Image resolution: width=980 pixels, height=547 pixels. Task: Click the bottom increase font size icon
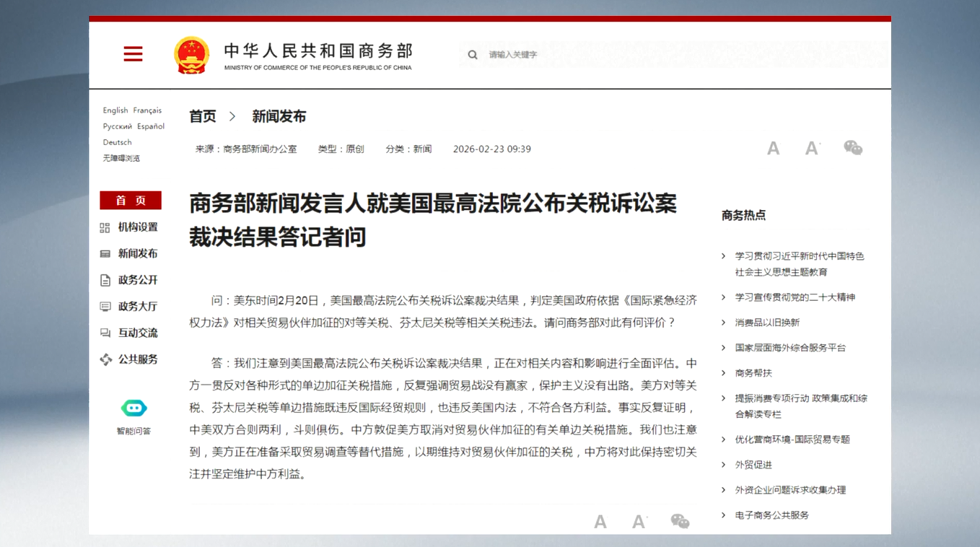pyautogui.click(x=639, y=522)
